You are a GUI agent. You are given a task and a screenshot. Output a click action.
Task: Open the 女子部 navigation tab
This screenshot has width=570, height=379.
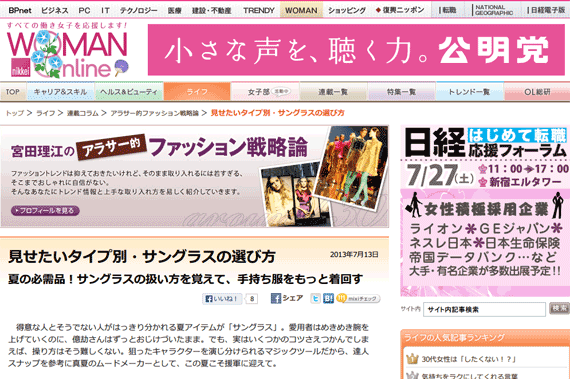[x=265, y=92]
